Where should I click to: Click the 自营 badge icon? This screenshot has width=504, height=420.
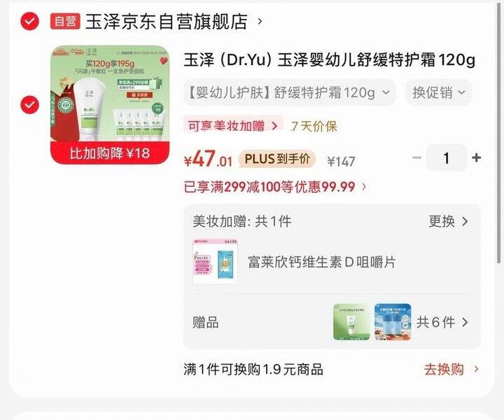pos(65,22)
